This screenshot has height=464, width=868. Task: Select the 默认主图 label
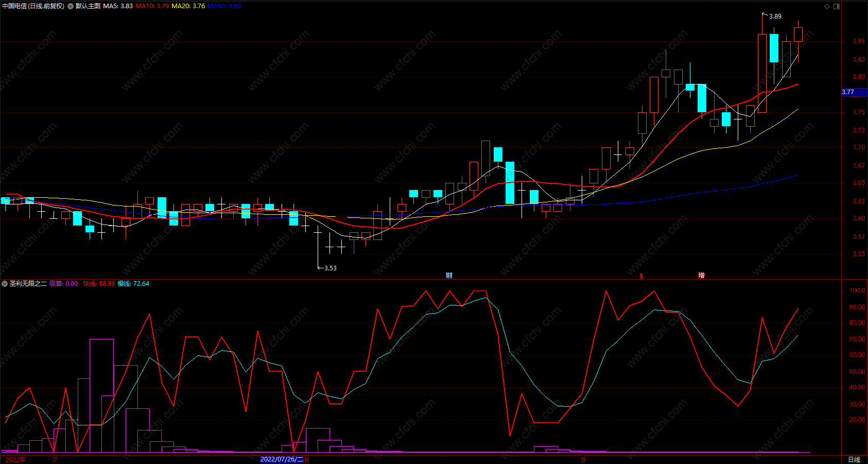[x=88, y=6]
